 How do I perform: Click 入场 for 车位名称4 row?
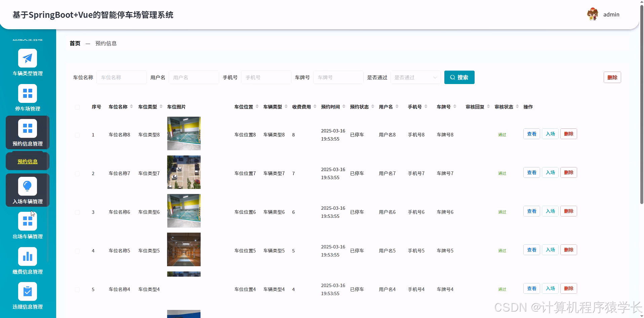pyautogui.click(x=550, y=288)
